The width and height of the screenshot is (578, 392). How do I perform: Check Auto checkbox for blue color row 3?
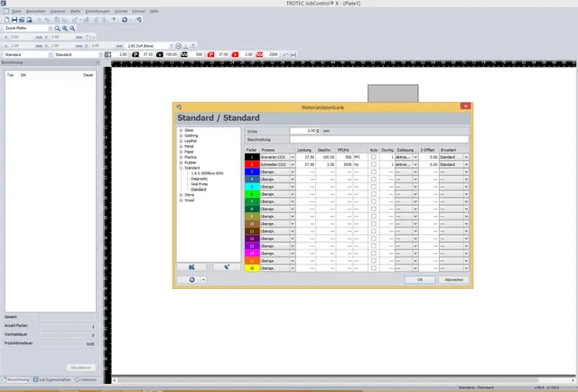tap(373, 173)
